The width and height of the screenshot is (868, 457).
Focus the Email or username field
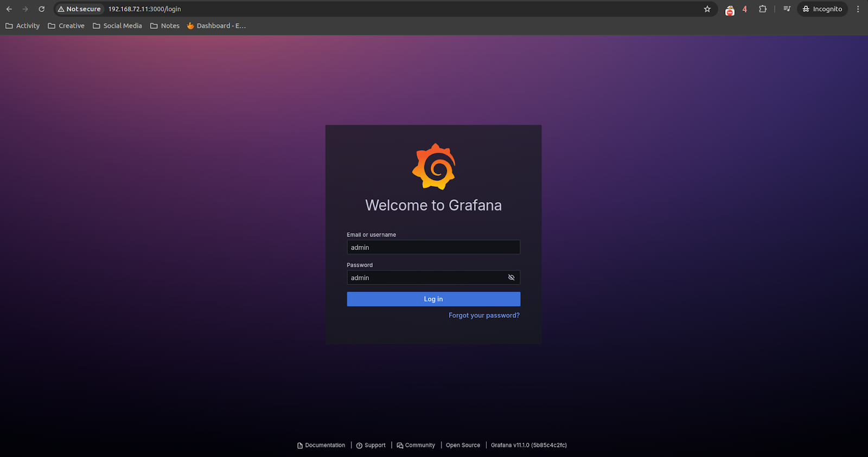tap(433, 247)
